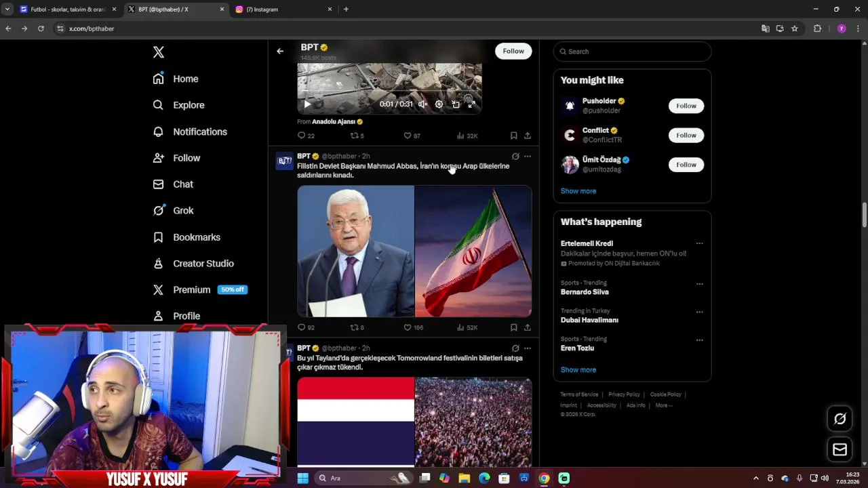
Task: Unmute the video volume
Action: pyautogui.click(x=422, y=104)
